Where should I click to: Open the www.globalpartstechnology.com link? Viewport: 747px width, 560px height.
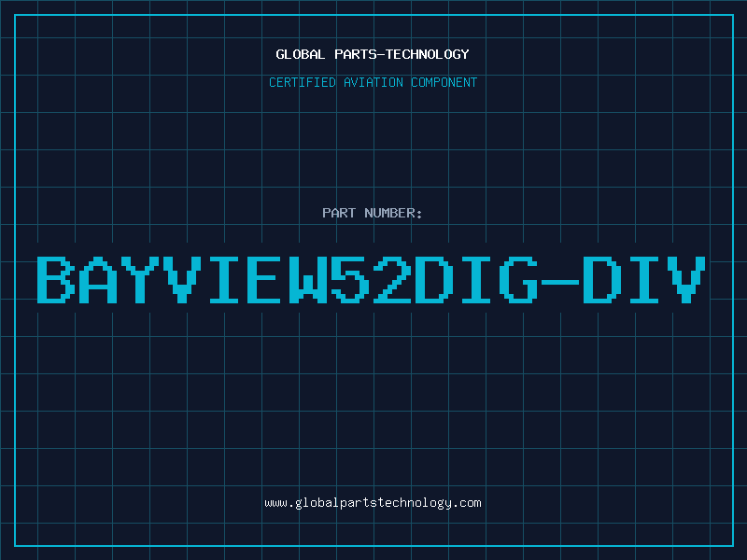click(373, 503)
